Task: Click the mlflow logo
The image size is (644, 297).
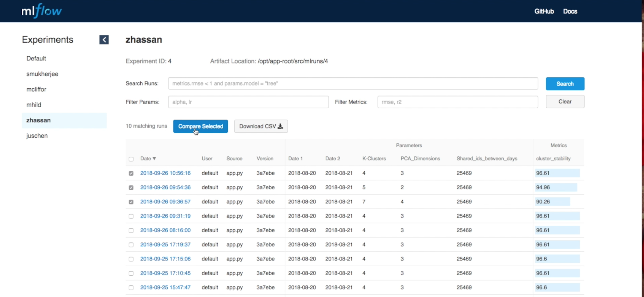Action: tap(41, 11)
